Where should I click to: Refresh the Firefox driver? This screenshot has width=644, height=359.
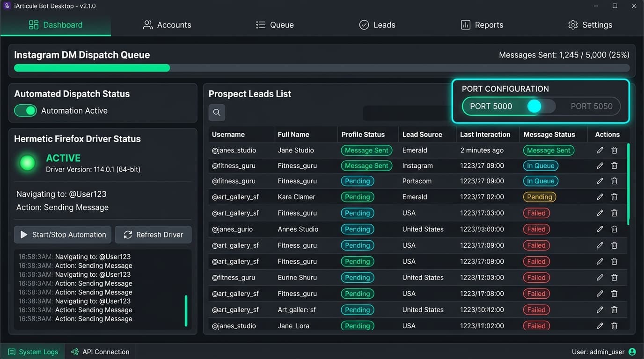153,235
